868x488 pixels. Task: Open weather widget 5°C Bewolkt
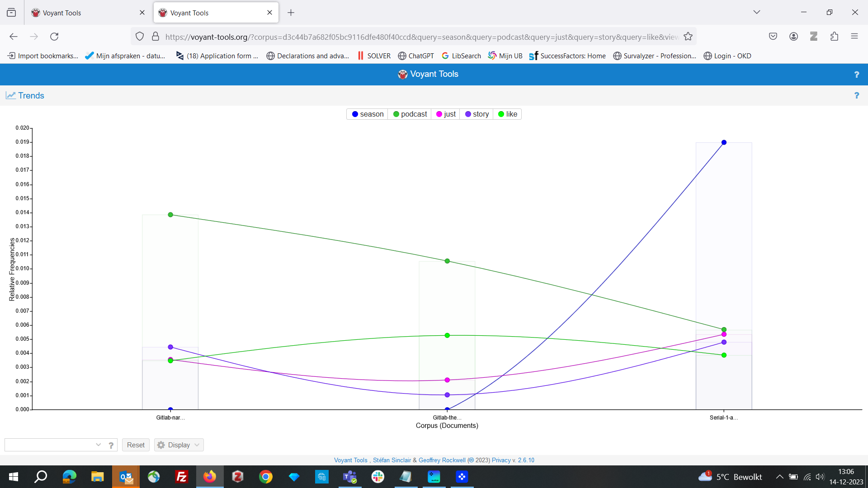point(730,477)
